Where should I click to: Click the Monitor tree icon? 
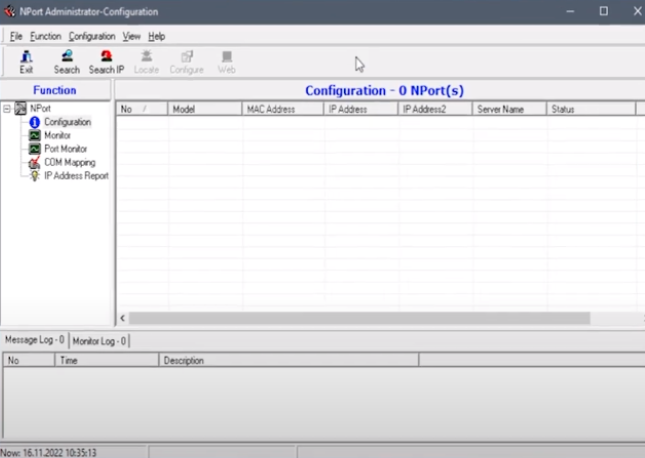point(35,135)
